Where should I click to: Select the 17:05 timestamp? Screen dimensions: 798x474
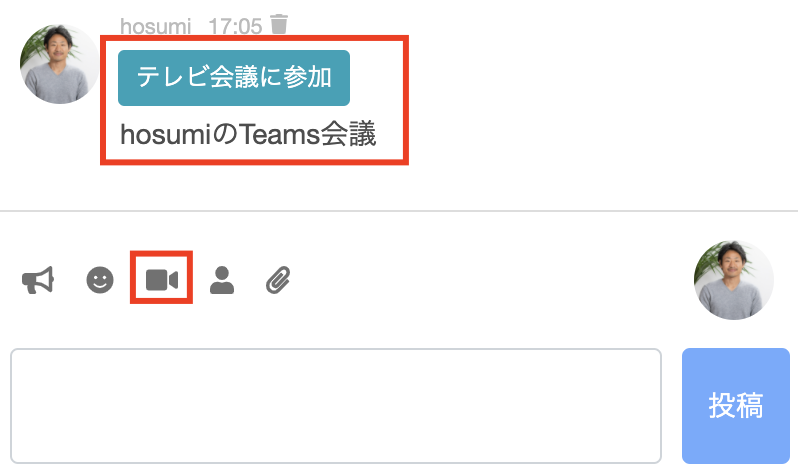point(235,26)
